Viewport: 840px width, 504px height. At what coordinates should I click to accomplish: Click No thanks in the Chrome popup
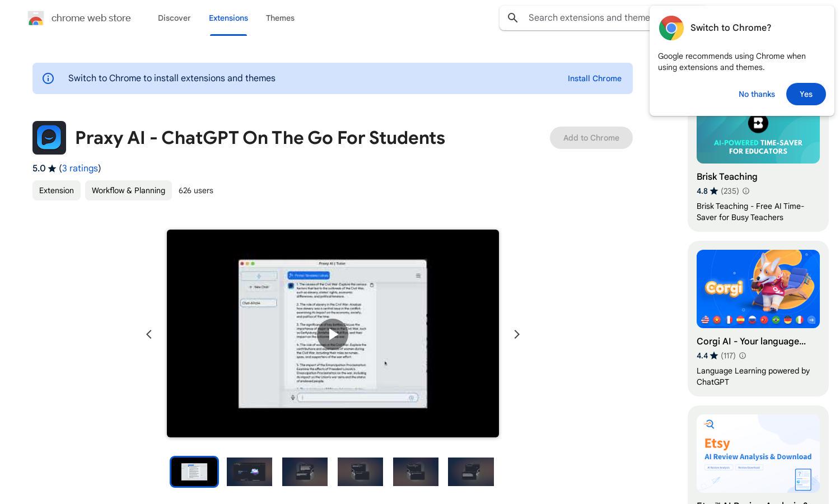point(757,94)
